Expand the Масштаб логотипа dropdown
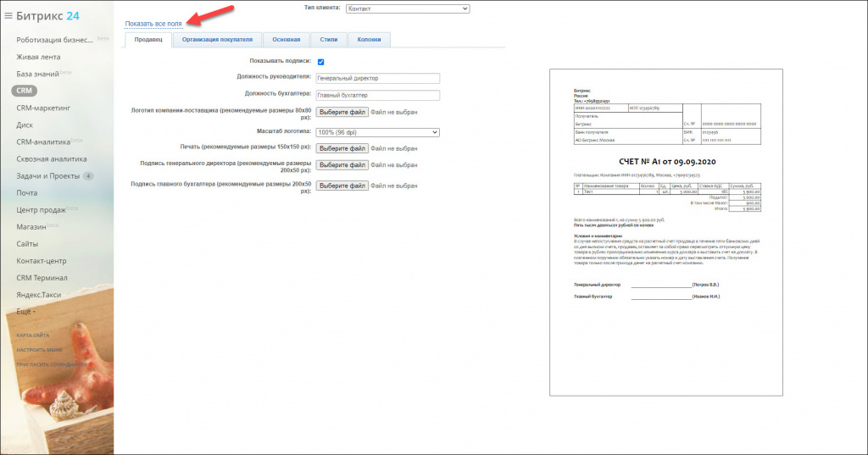 coord(377,132)
